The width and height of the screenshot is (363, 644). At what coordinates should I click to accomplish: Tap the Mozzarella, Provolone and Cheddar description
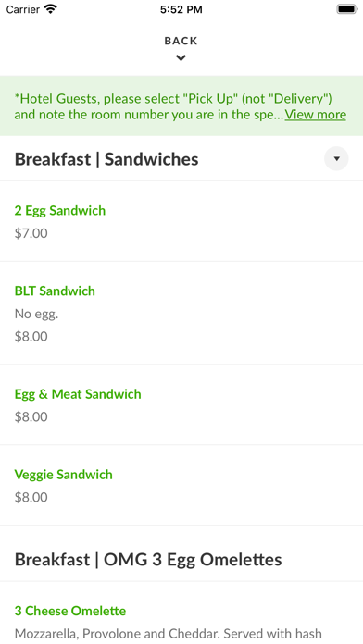pyautogui.click(x=169, y=633)
